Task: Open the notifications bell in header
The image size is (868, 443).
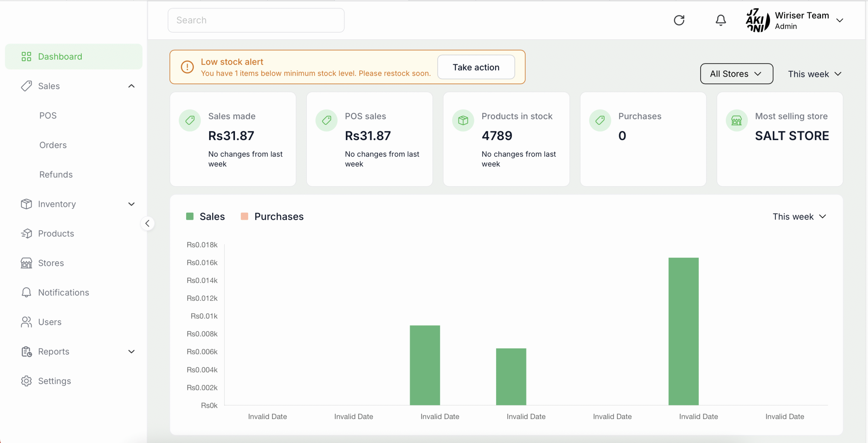Action: pyautogui.click(x=721, y=20)
